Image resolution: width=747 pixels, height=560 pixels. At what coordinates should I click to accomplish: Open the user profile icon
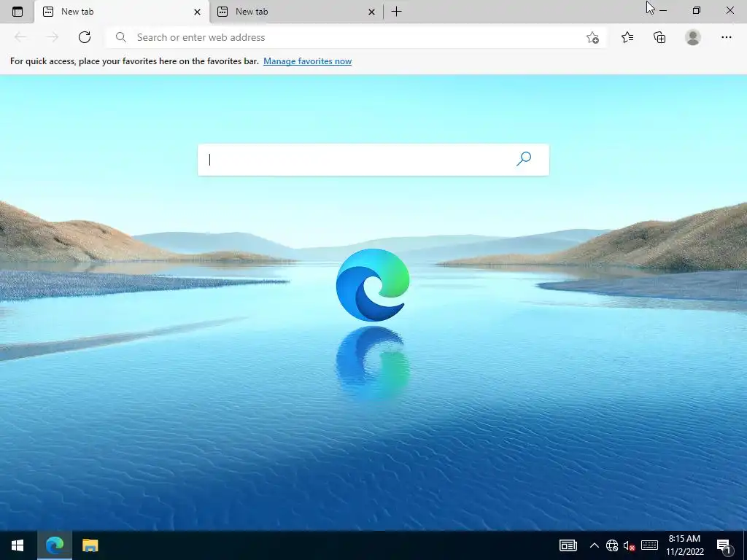pos(693,37)
